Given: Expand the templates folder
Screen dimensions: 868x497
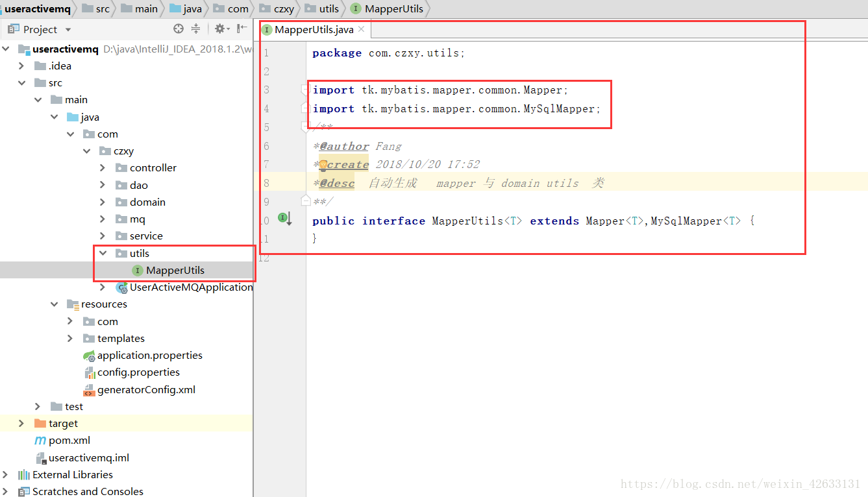Looking at the screenshot, I should (x=70, y=338).
